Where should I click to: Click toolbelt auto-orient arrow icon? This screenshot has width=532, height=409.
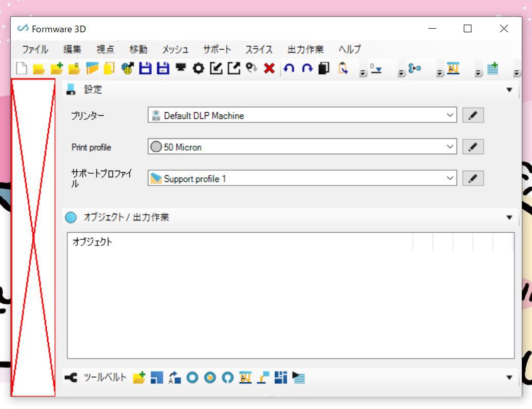(x=175, y=378)
